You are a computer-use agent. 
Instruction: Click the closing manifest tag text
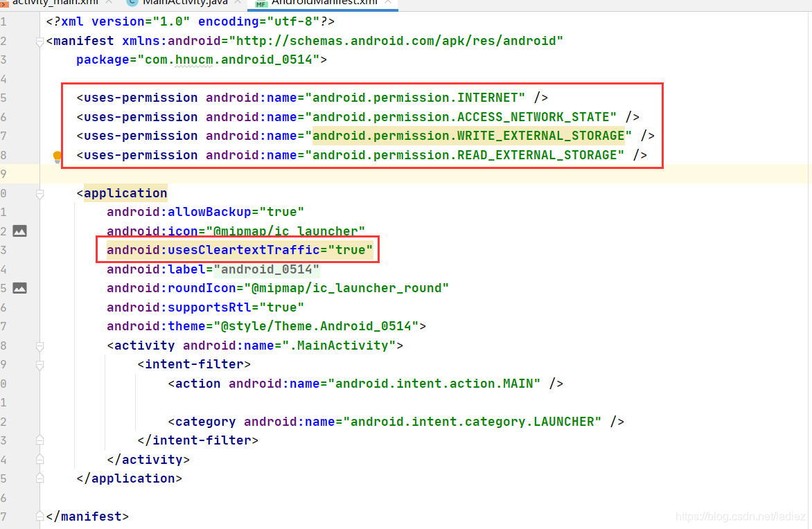87,517
